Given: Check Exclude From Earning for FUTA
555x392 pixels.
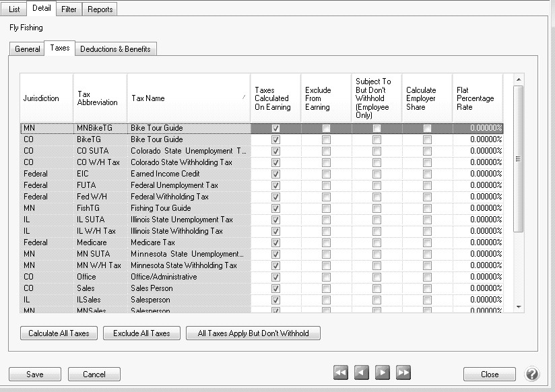Looking at the screenshot, I should pyautogui.click(x=326, y=185).
